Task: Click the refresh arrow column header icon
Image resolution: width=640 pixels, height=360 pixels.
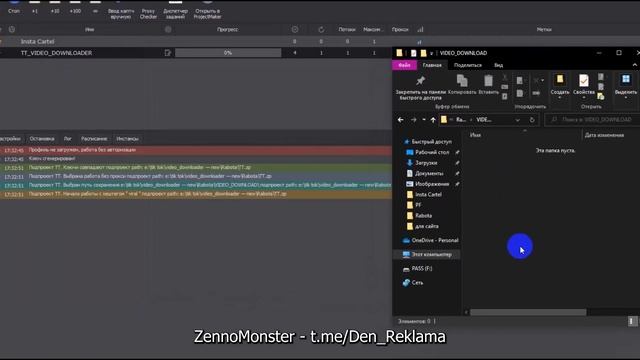Action: coord(321,29)
